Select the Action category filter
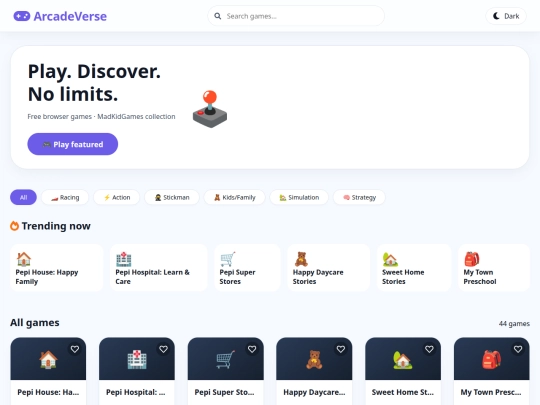This screenshot has height=405, width=540. coord(117,197)
